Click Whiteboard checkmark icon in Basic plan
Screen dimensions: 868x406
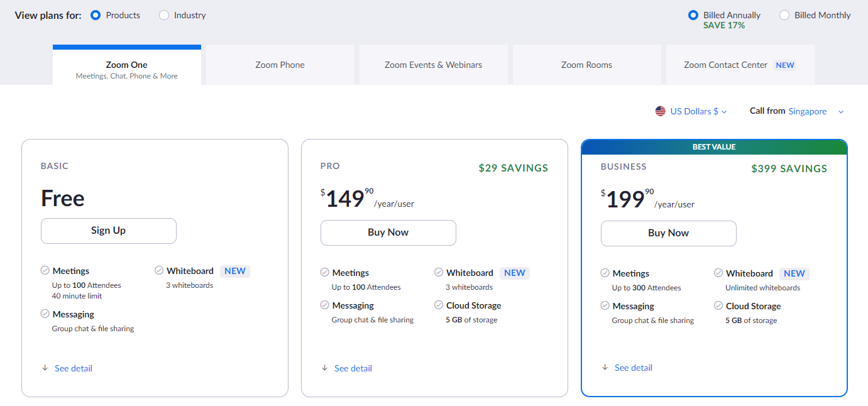point(159,270)
